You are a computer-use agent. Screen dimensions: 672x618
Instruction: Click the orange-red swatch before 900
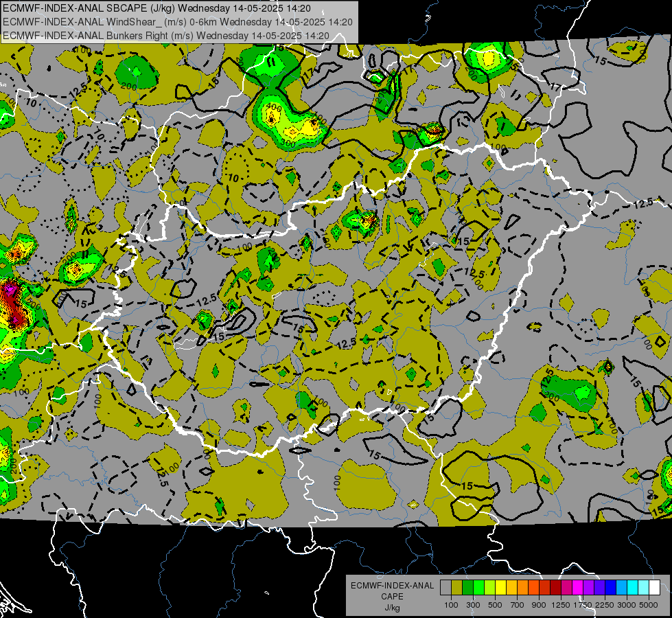533,588
